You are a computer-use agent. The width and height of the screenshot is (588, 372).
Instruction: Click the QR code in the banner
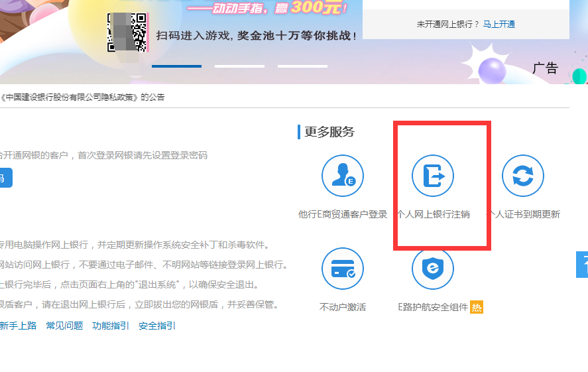pos(127,32)
